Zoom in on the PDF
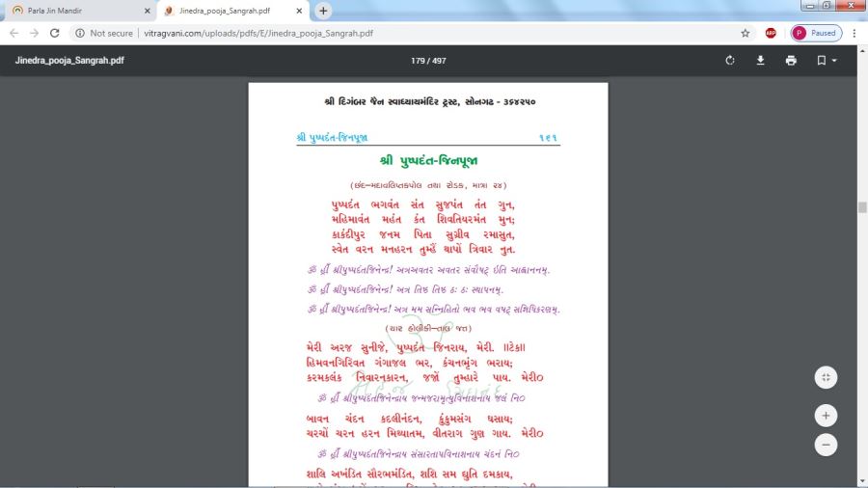 click(826, 416)
